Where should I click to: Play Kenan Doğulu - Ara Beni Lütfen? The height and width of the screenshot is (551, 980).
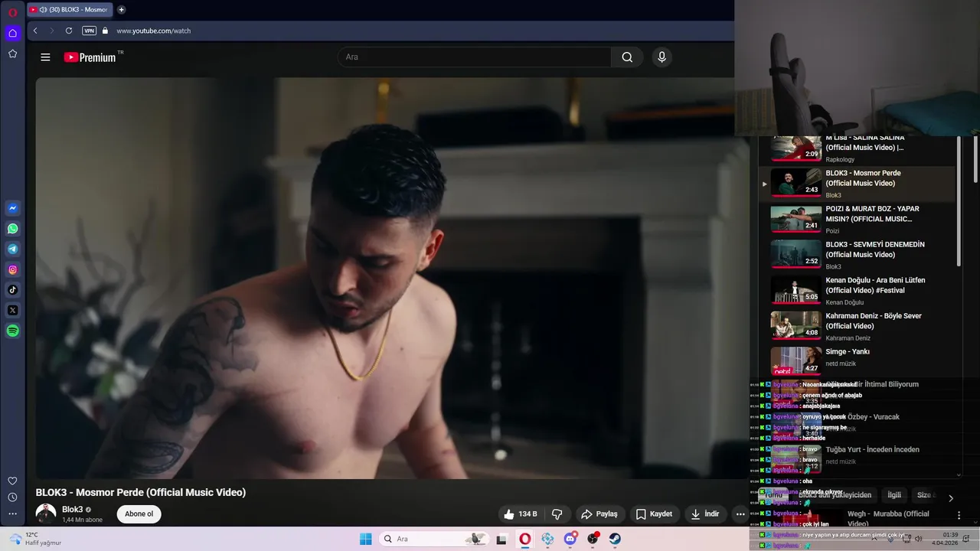click(x=857, y=291)
